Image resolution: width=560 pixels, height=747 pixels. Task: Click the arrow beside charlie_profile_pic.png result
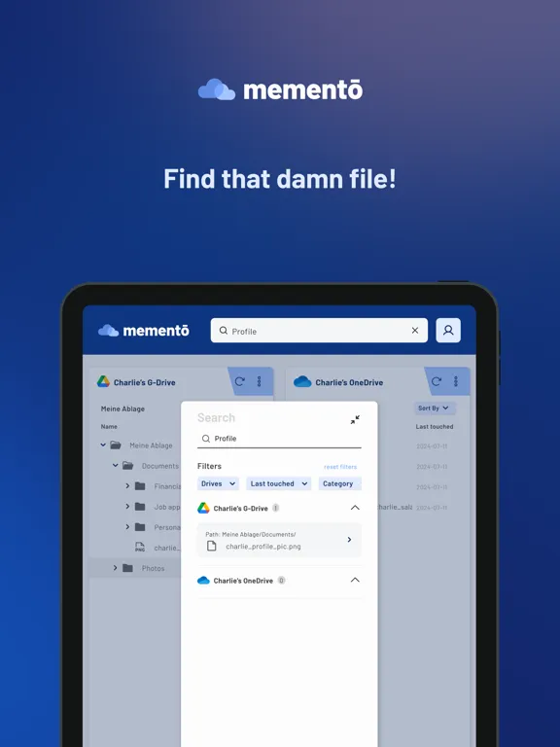tap(350, 539)
